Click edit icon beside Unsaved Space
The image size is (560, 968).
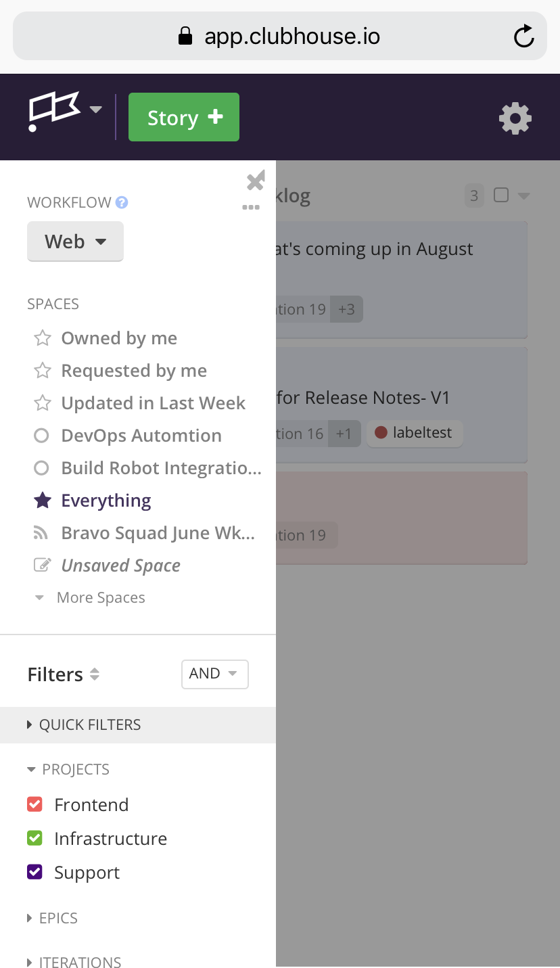point(42,566)
